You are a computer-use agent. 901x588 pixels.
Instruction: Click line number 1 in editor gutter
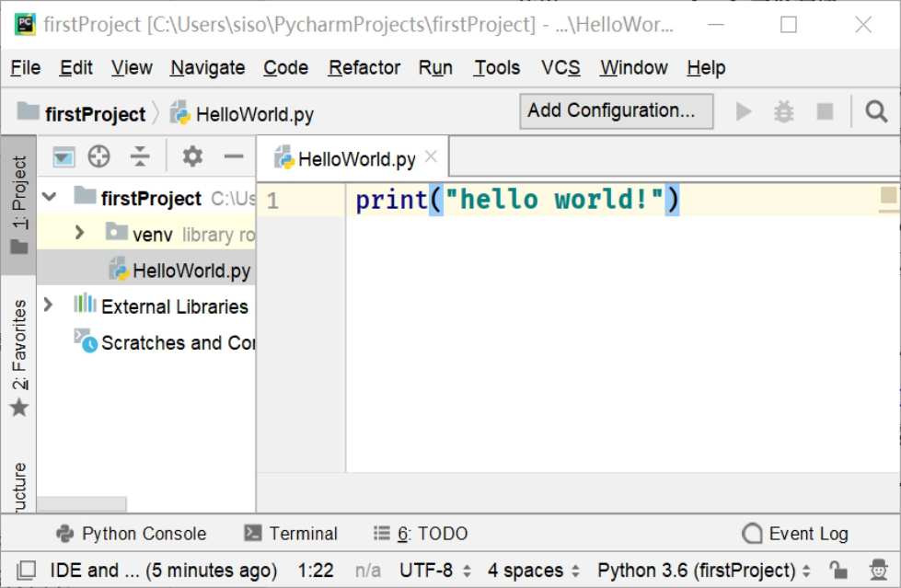click(x=273, y=201)
